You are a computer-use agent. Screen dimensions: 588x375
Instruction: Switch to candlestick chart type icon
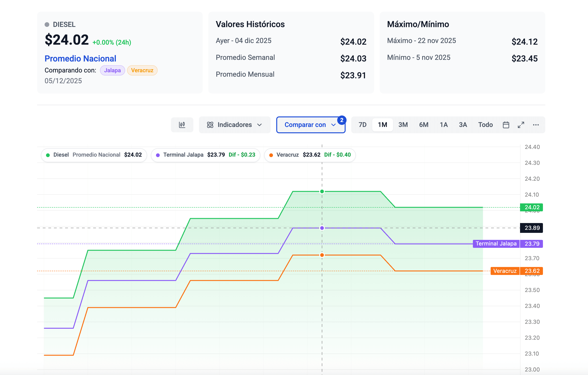coord(182,125)
